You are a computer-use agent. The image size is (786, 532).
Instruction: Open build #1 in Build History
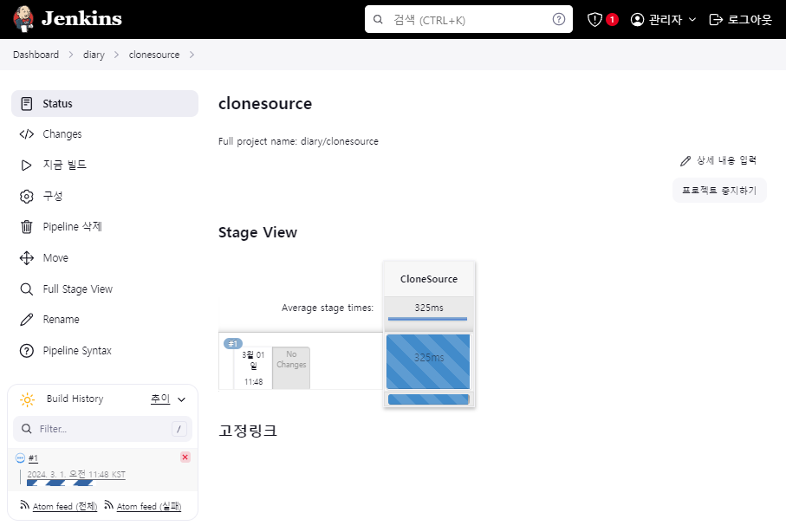pos(33,458)
